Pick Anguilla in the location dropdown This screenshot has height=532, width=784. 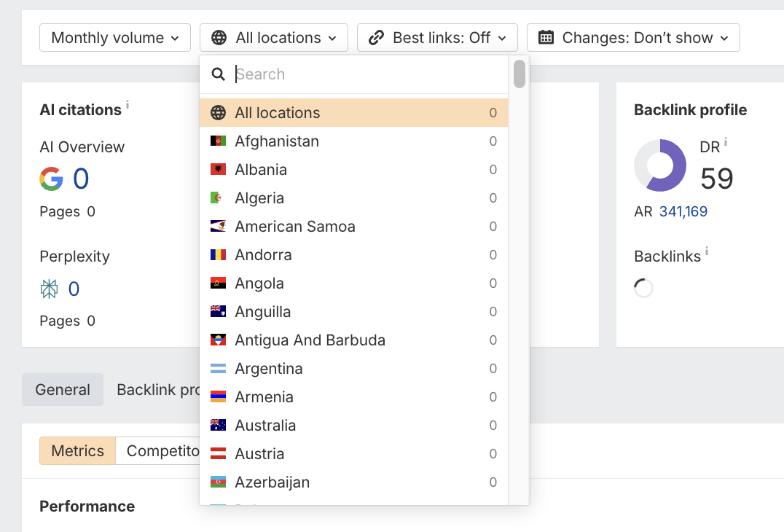point(353,311)
